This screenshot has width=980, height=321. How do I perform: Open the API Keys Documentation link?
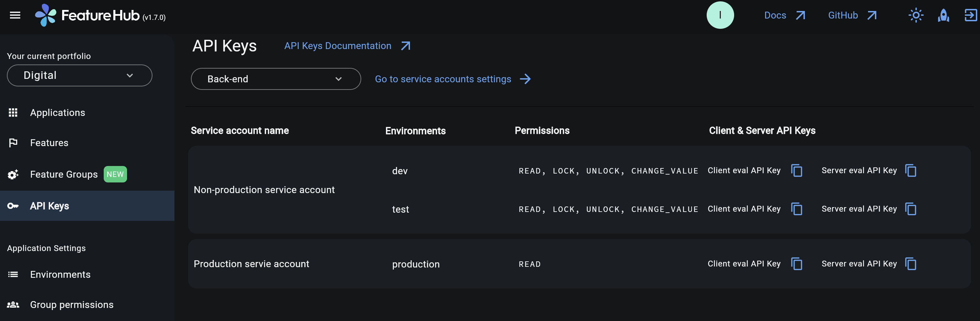point(338,46)
